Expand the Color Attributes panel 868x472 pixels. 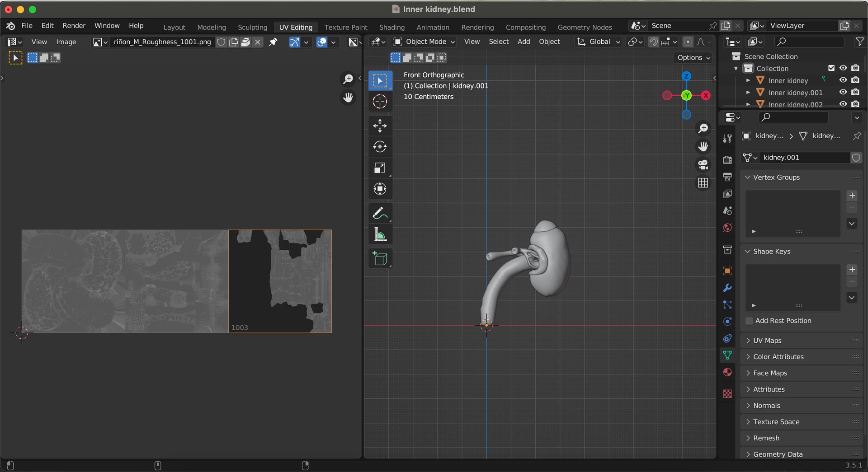(x=802, y=357)
